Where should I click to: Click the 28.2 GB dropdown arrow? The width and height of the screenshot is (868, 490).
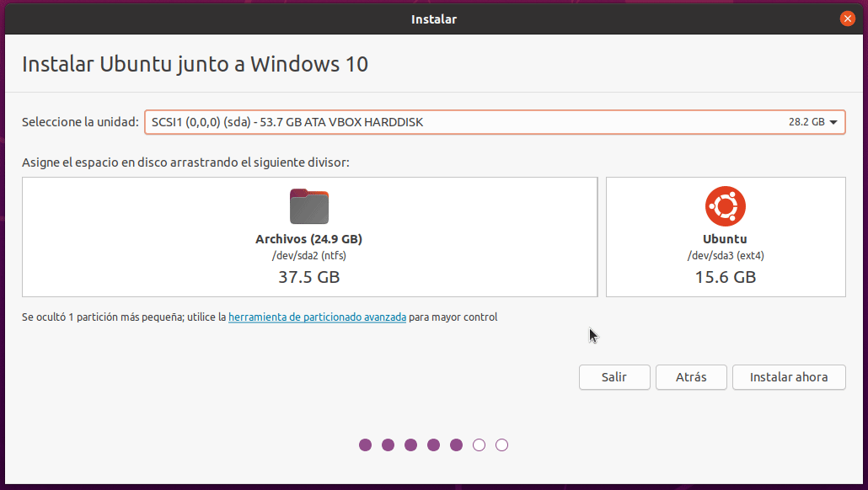833,122
